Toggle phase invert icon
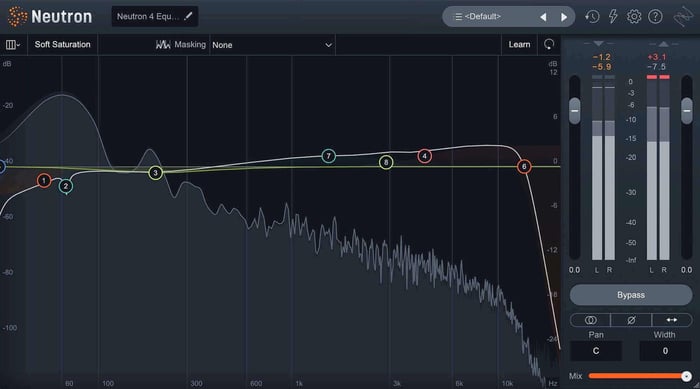Image resolution: width=700 pixels, height=389 pixels. (631, 320)
